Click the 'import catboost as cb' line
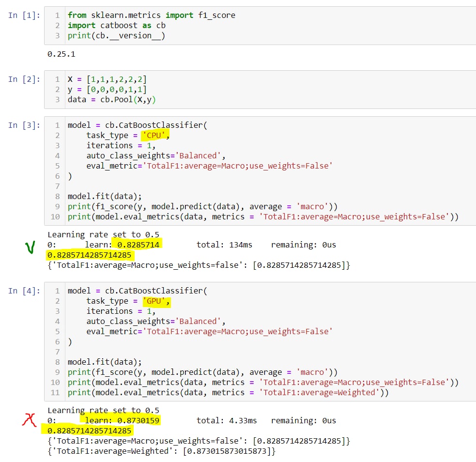476x462 pixels. (x=117, y=26)
